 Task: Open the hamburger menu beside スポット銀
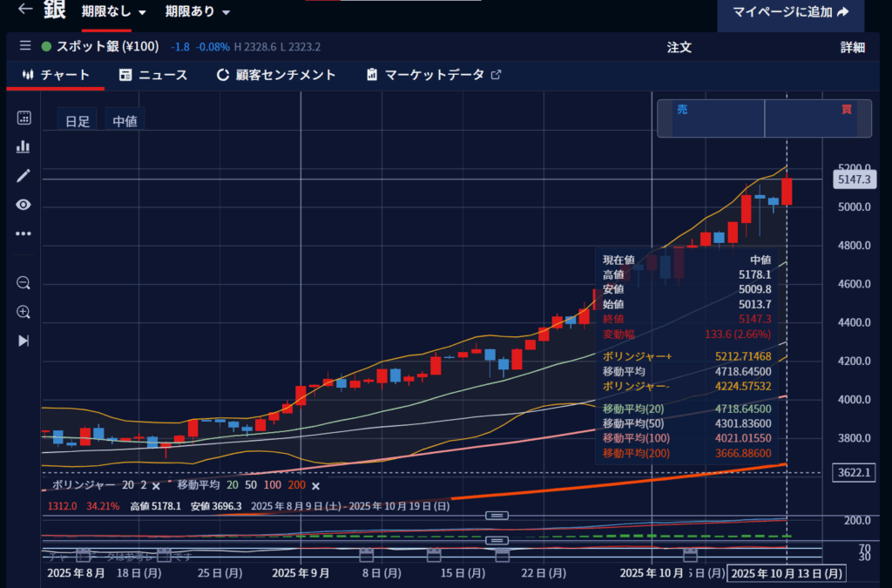point(24,46)
